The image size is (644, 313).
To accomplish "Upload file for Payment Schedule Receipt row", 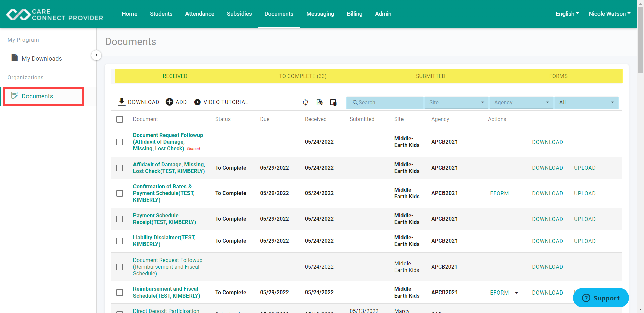I will [x=585, y=219].
